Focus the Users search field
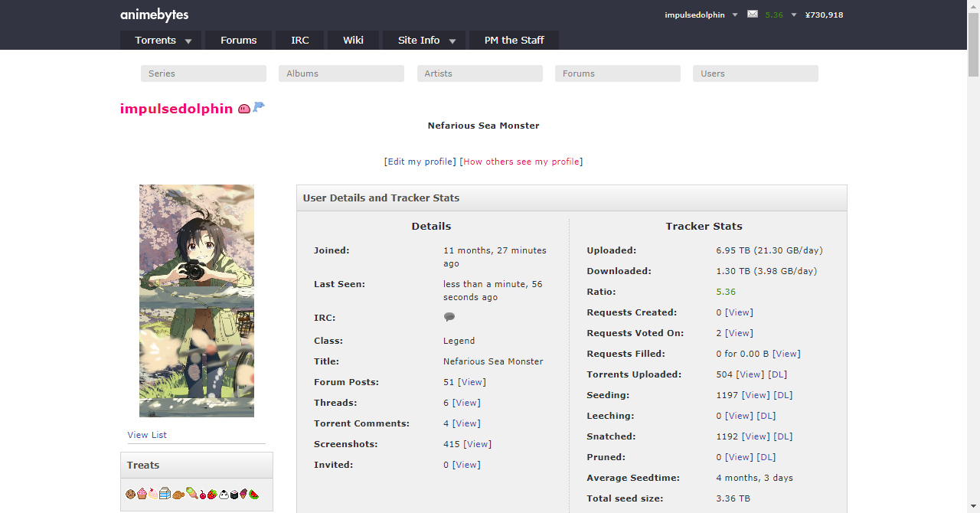Image resolution: width=980 pixels, height=513 pixels. 756,74
